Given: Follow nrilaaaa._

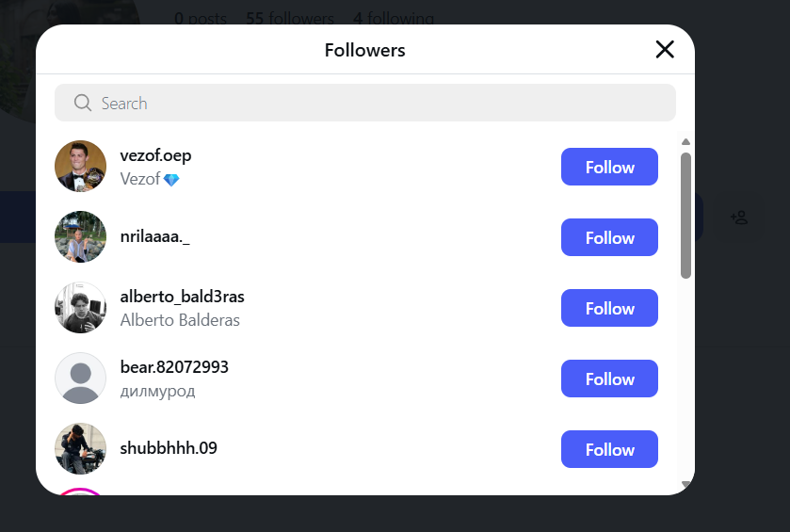Looking at the screenshot, I should [x=609, y=238].
